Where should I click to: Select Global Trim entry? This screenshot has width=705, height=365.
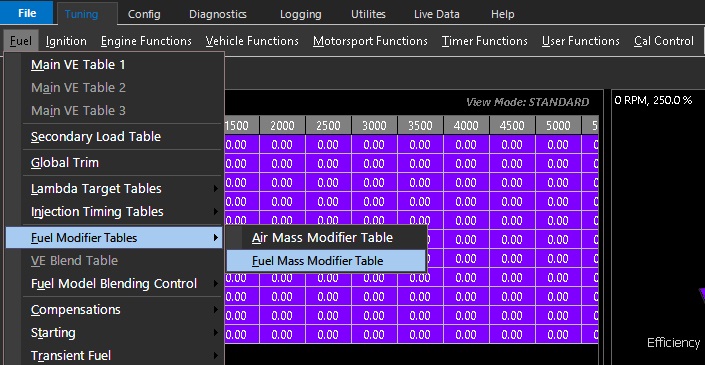pyautogui.click(x=115, y=163)
